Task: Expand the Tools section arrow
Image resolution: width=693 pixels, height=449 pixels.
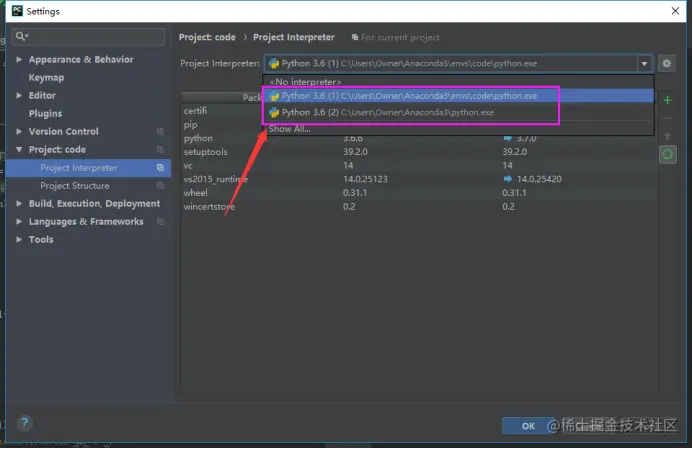Action: (19, 239)
